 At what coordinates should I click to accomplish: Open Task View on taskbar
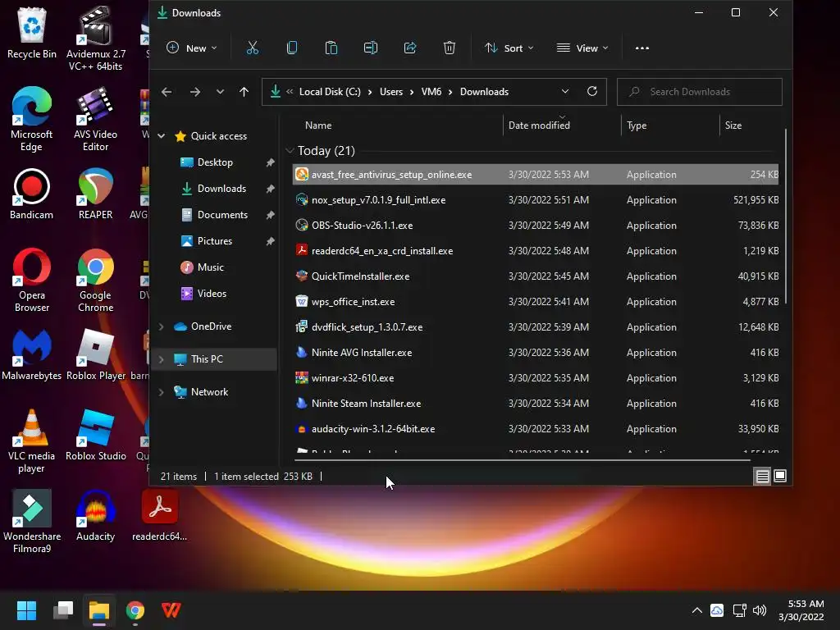(63, 610)
